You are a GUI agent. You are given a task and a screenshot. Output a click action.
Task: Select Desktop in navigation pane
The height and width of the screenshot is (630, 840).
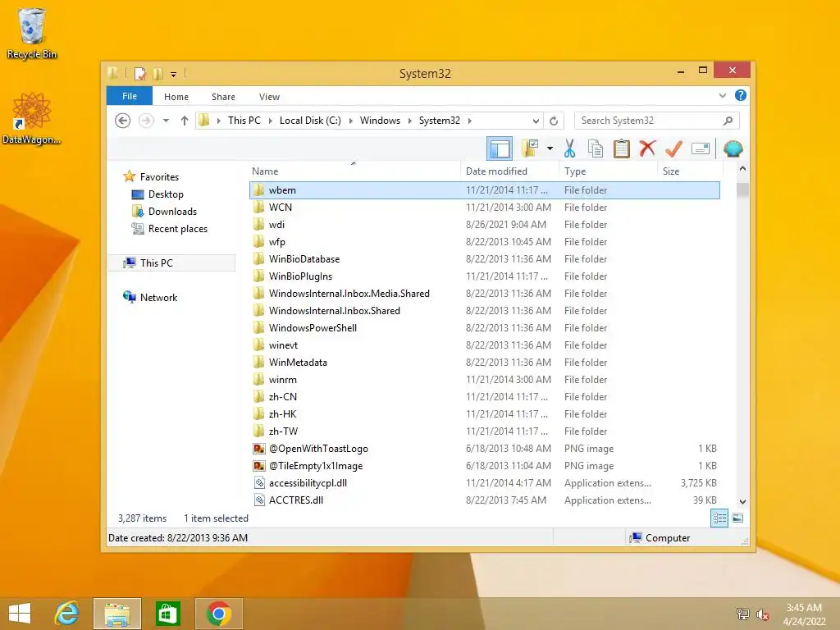(166, 194)
